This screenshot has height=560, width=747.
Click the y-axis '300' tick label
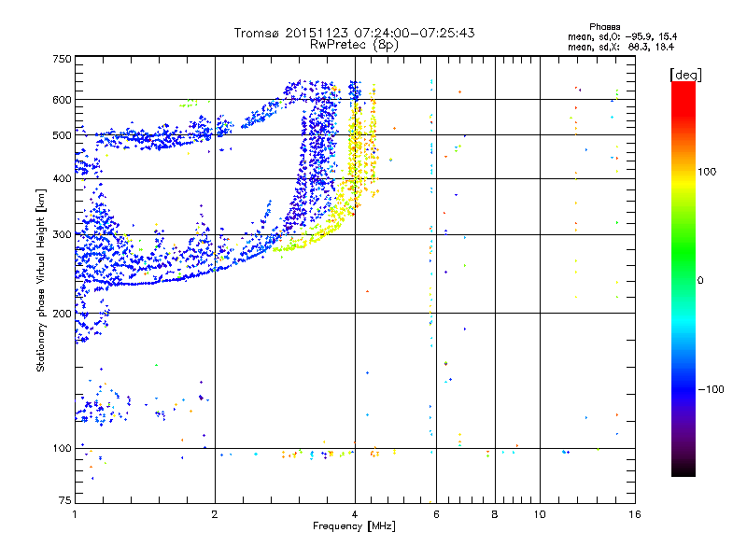point(62,234)
